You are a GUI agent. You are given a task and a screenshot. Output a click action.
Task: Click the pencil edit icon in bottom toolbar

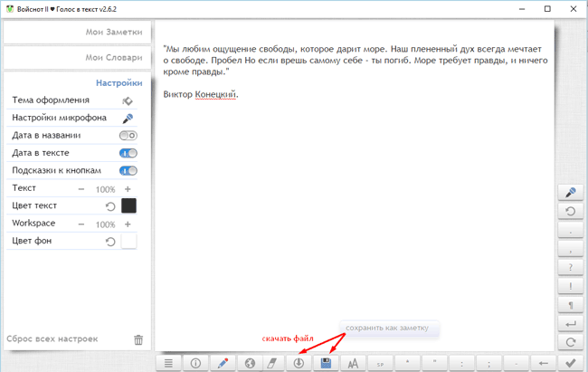coord(223,363)
